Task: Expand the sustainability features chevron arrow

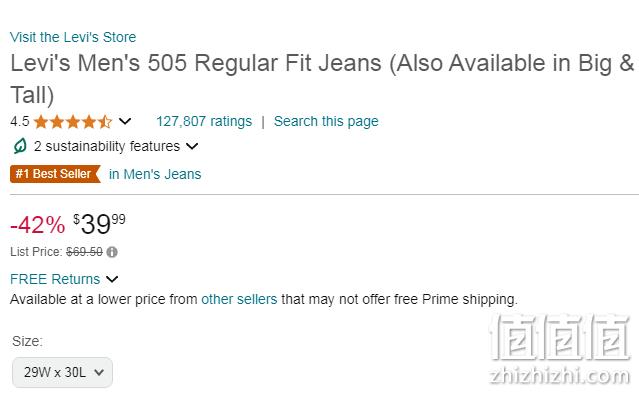Action: 192,146
